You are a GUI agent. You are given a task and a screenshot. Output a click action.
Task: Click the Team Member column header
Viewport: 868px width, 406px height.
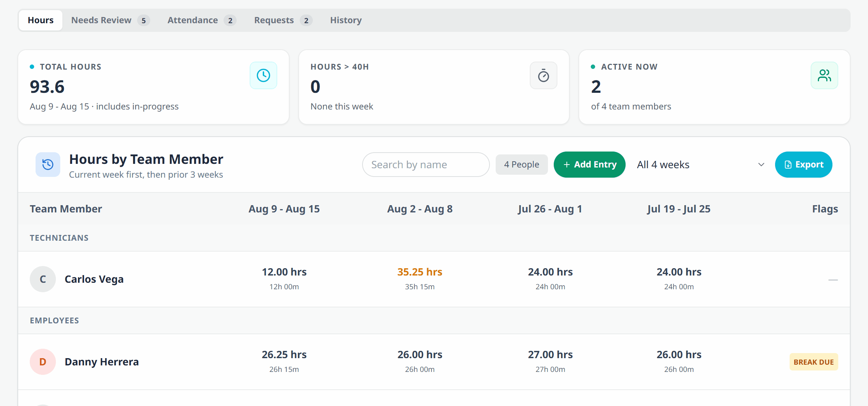66,209
